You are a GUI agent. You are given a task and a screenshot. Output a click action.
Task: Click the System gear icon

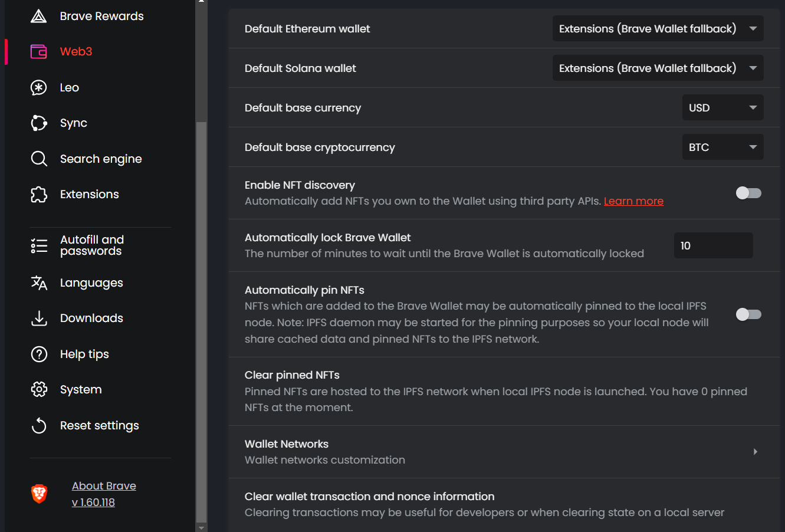pos(39,390)
